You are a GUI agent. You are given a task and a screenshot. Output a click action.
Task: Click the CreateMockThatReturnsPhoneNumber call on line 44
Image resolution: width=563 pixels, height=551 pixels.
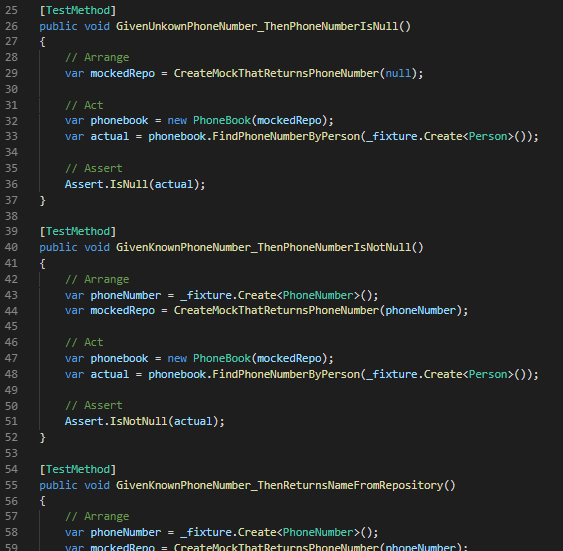coord(276,310)
